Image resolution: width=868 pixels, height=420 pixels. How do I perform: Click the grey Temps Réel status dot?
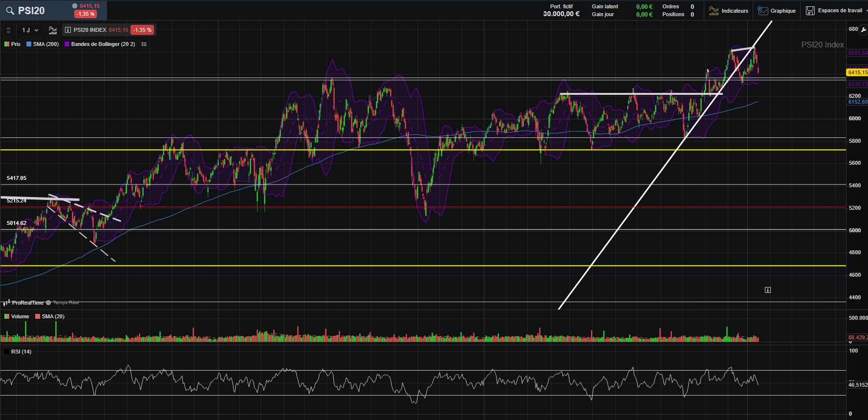[x=48, y=303]
